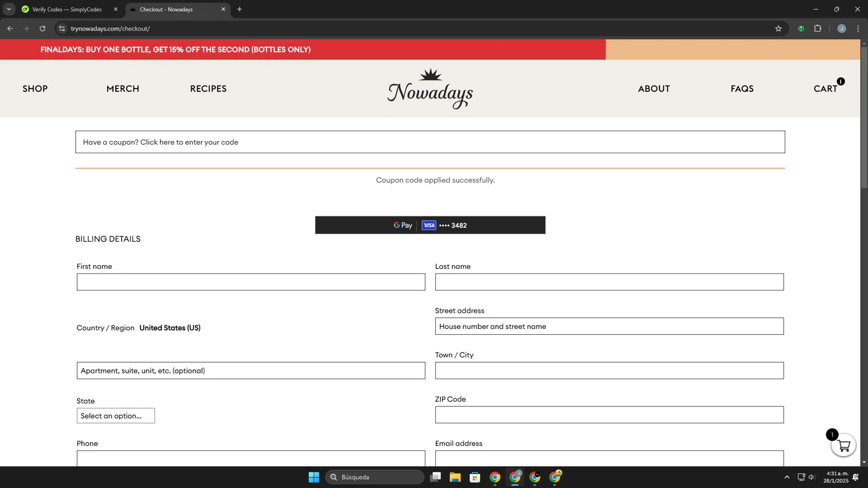Go to the RECIPES page

point(208,88)
